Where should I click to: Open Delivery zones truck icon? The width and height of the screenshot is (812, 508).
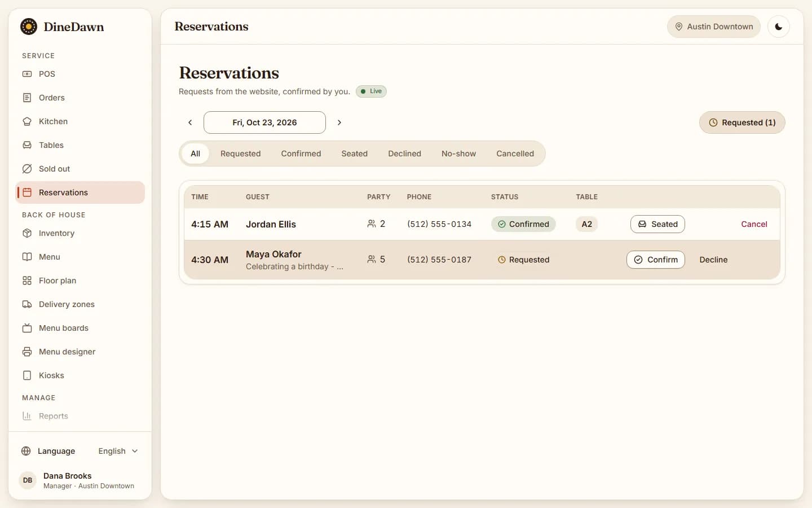pos(27,304)
